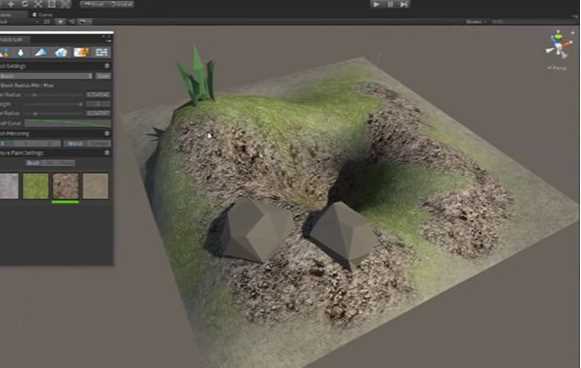Select the Rotate tool in top toolbar
This screenshot has width=581, height=368.
tap(25, 4)
